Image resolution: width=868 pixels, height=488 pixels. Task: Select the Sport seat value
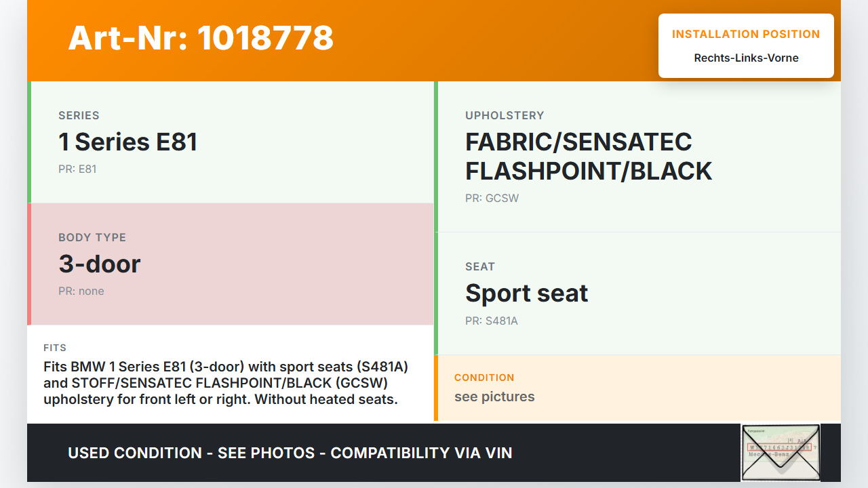click(526, 293)
